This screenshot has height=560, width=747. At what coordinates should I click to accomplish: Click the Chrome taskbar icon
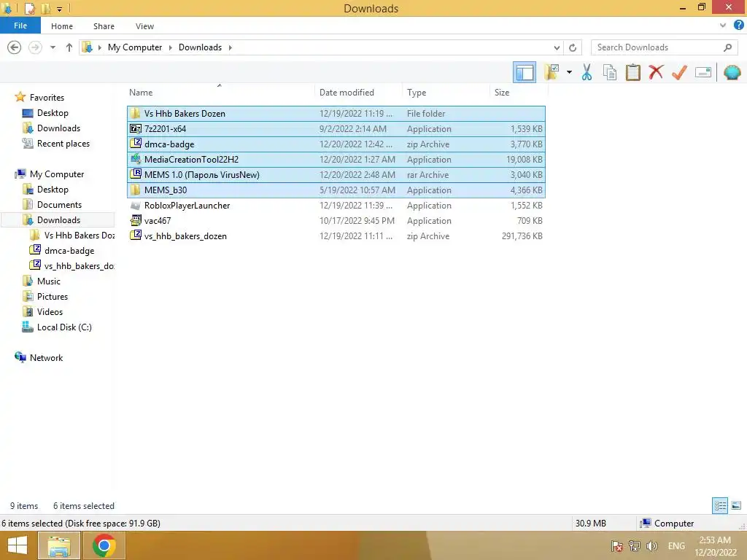104,545
